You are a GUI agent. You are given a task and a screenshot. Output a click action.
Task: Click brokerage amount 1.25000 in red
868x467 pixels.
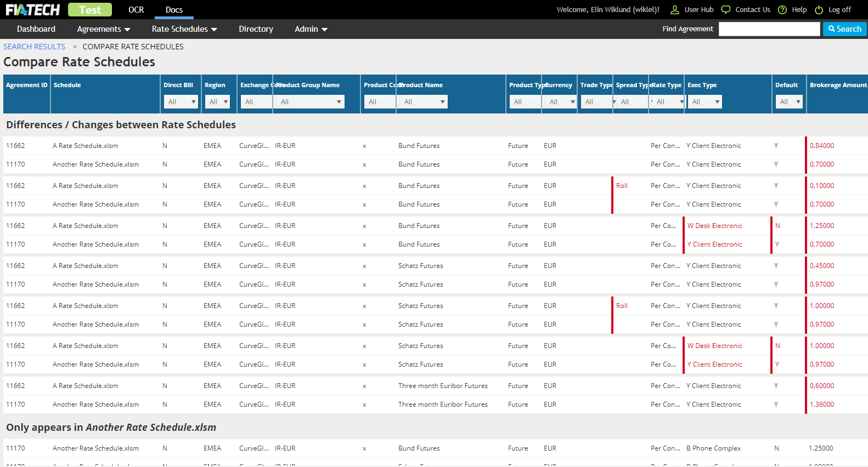click(x=822, y=226)
